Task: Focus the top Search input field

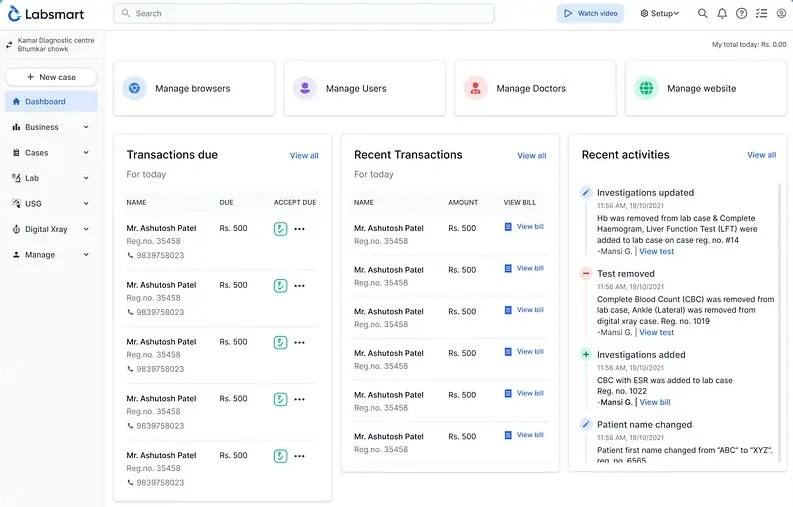Action: click(x=304, y=14)
